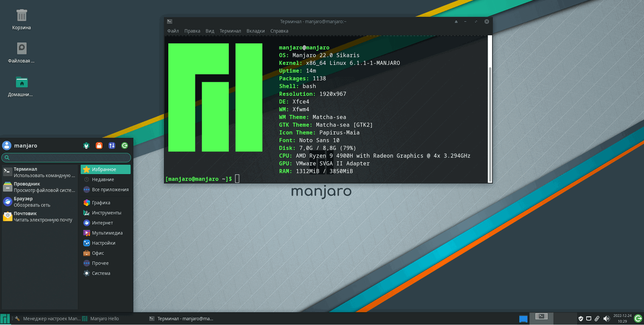Click the terminal icon in the window title bar
The image size is (644, 325).
coord(170,21)
